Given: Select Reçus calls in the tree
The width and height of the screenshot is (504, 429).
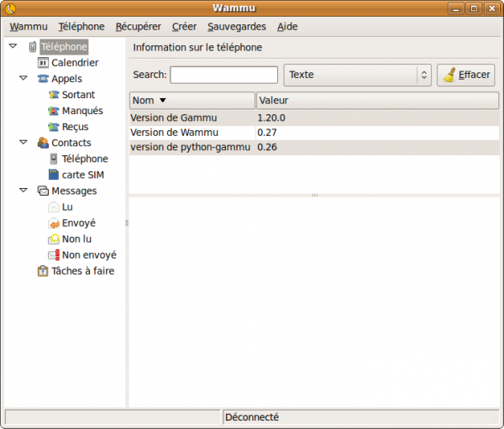Looking at the screenshot, I should [x=75, y=127].
